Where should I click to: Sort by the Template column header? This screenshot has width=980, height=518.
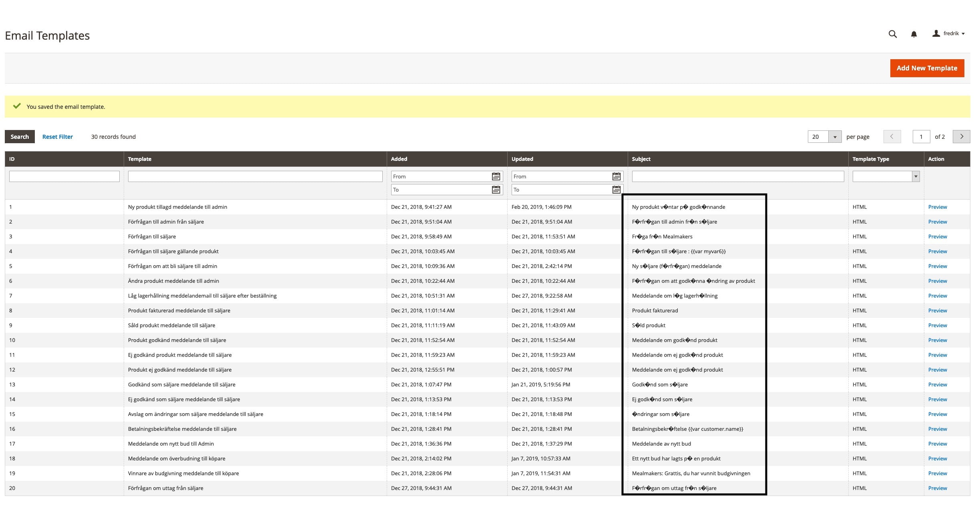pos(140,159)
